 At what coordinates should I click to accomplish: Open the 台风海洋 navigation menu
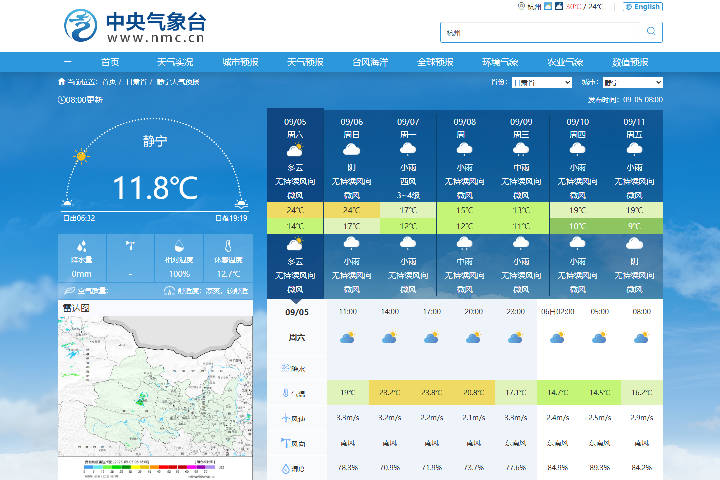[x=370, y=62]
